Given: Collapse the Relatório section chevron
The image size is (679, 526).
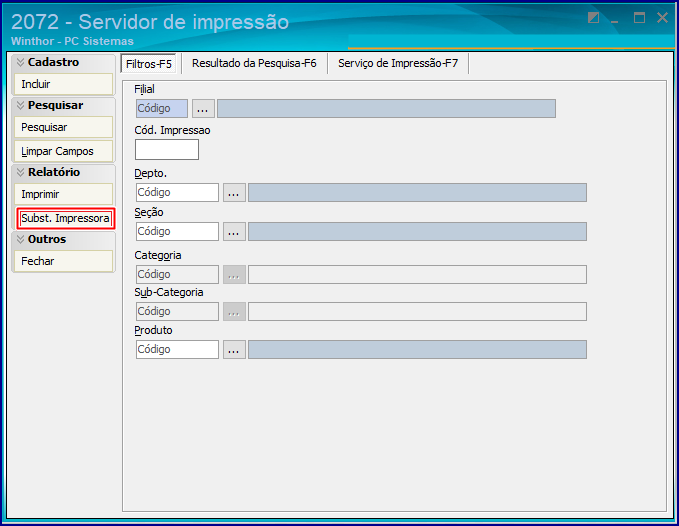Looking at the screenshot, I should [20, 172].
